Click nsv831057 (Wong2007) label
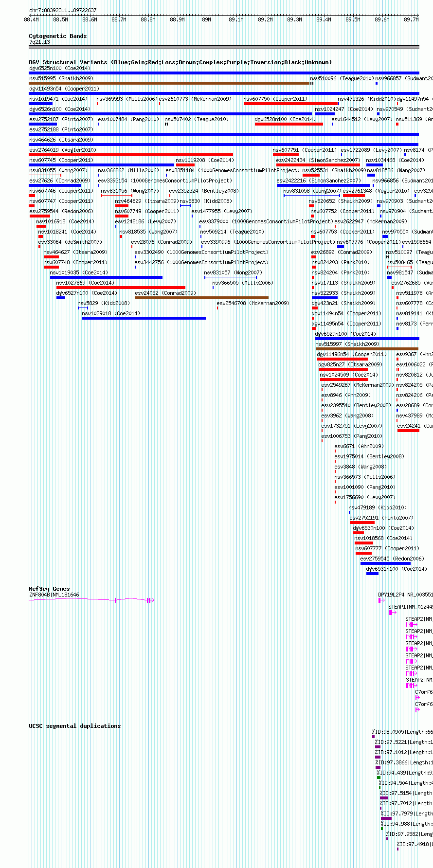 (x=233, y=273)
